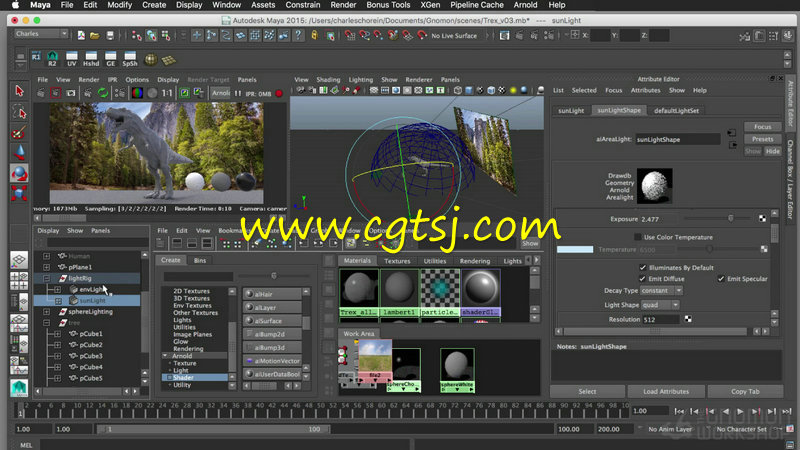Open the Textures tab in Hypershade
The height and width of the screenshot is (450, 800).
click(x=397, y=261)
